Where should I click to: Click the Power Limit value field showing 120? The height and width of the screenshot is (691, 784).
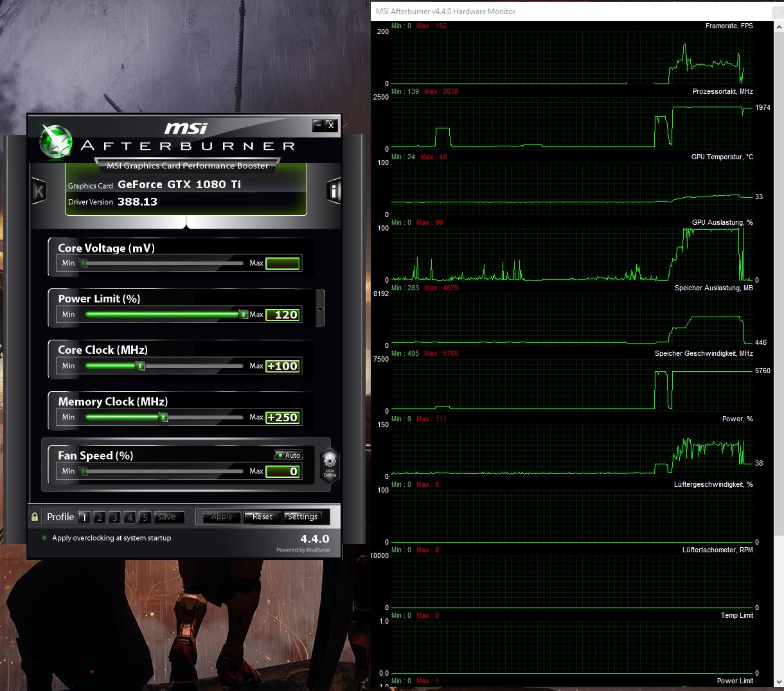(283, 315)
